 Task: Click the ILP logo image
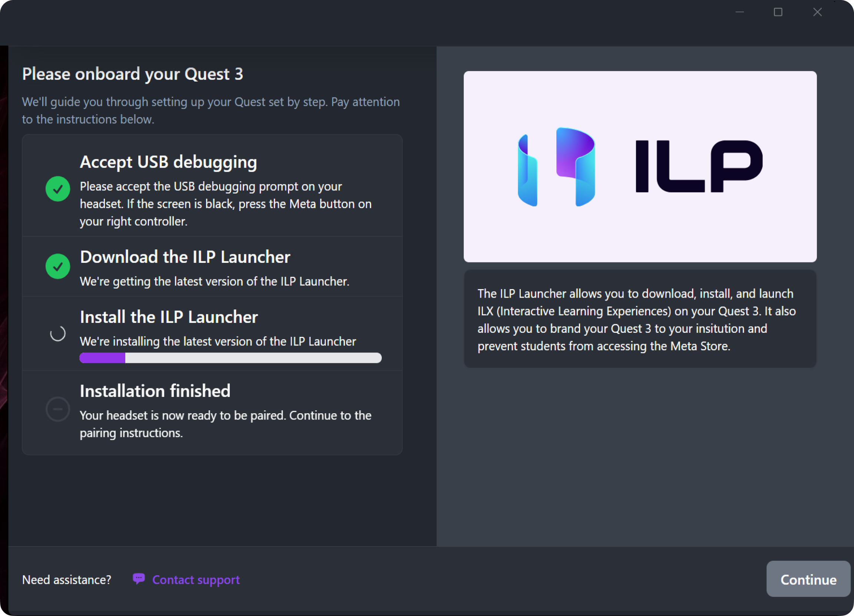640,166
